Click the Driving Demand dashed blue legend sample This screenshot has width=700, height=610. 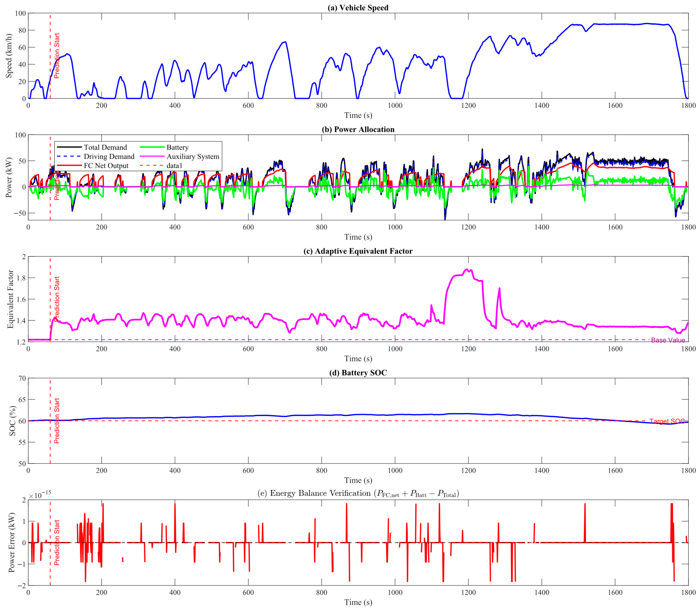(x=69, y=156)
